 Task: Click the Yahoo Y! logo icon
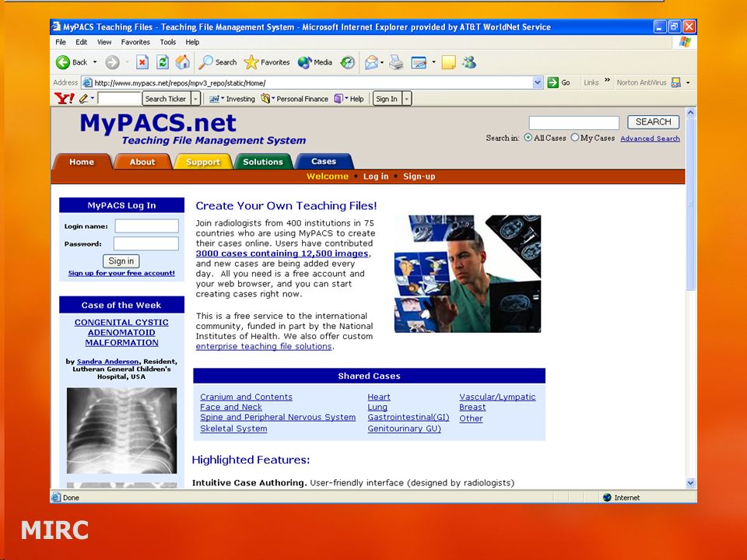[x=65, y=99]
